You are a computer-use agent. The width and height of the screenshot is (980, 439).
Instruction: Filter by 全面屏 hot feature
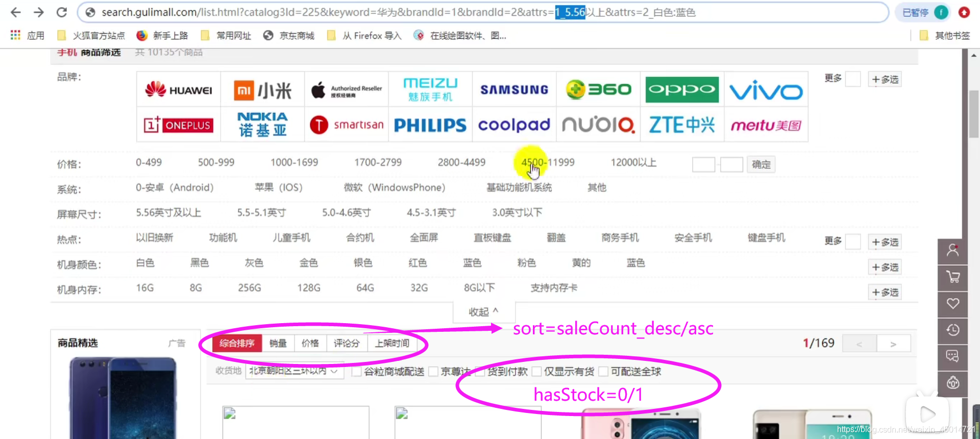[x=424, y=237]
